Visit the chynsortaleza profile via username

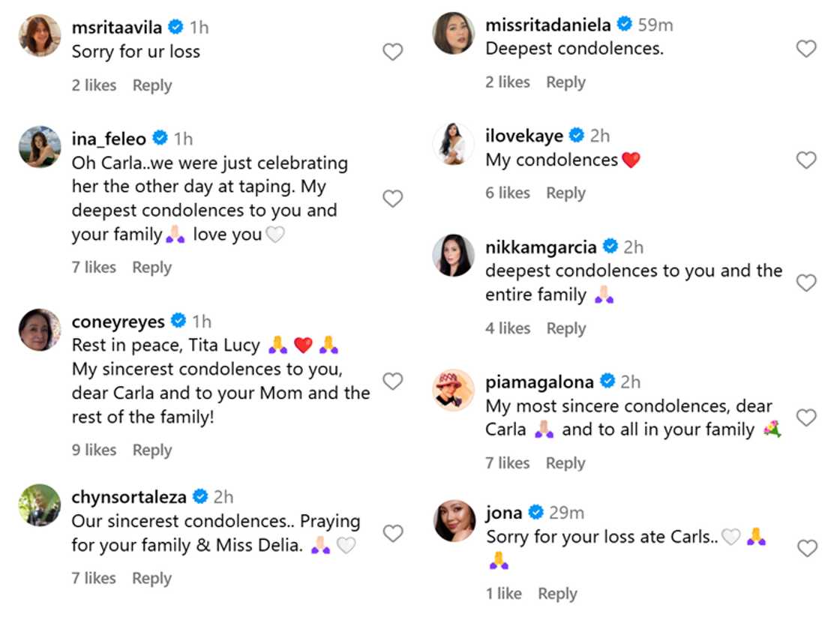tap(129, 497)
